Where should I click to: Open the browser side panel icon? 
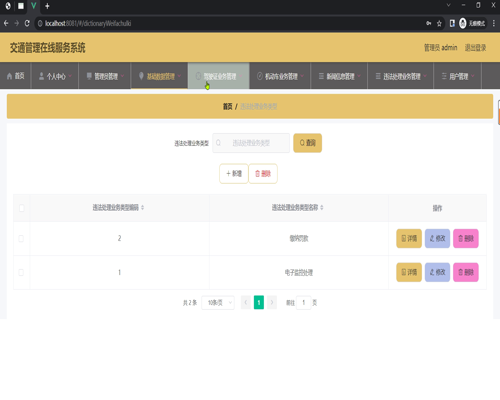click(452, 23)
